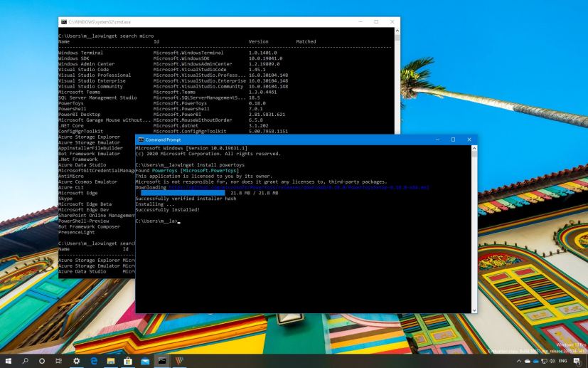This screenshot has height=368, width=588.
Task: Open File Explorer from the taskbar
Action: 111,362
